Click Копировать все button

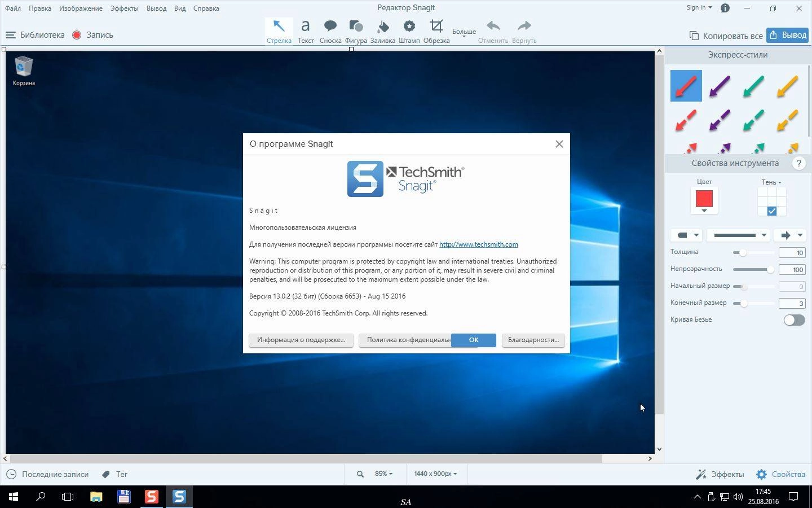[726, 36]
